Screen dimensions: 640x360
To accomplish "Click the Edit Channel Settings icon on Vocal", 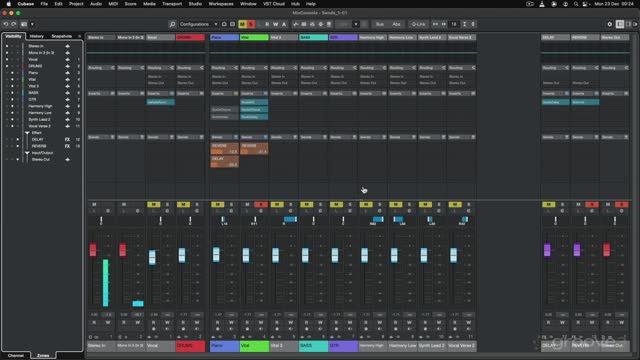I will [x=167, y=211].
